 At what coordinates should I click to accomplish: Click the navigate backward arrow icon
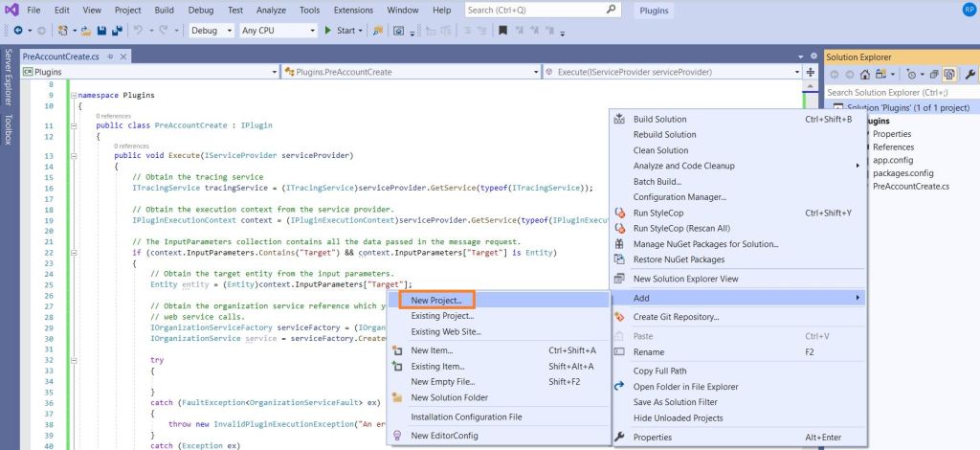[18, 31]
